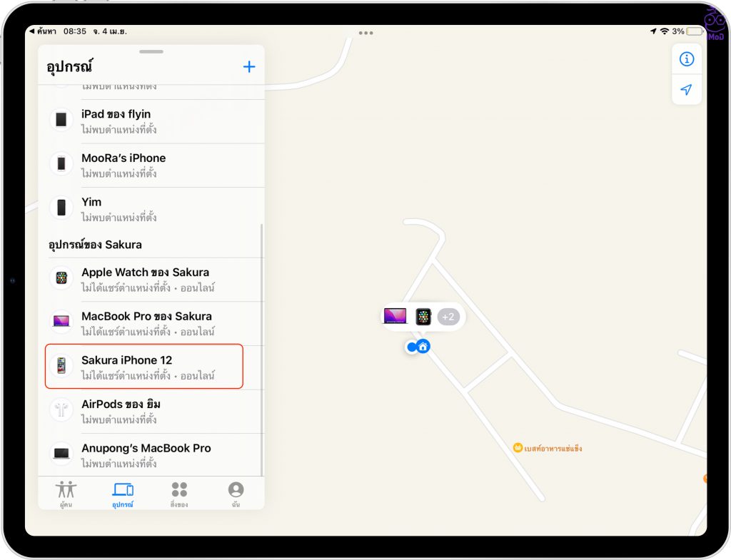Open Anupong's MacBook Pro entry

(150, 454)
